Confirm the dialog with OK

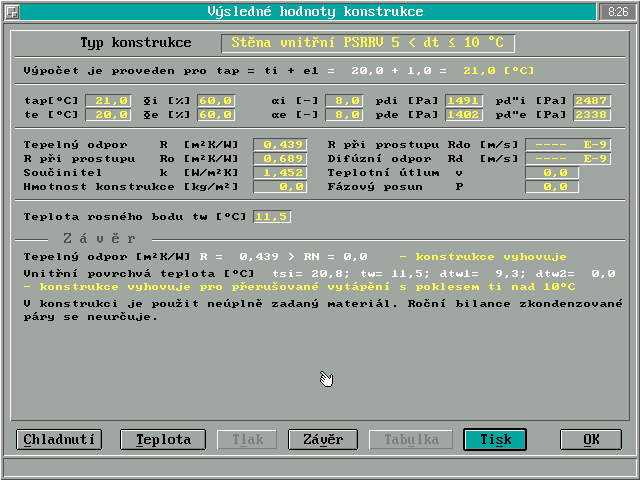pyautogui.click(x=591, y=440)
